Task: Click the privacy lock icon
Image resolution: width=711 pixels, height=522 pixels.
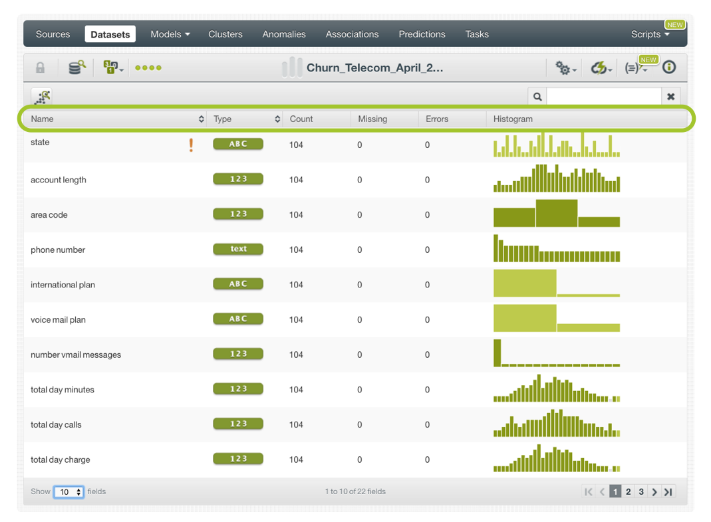Action: pos(41,68)
